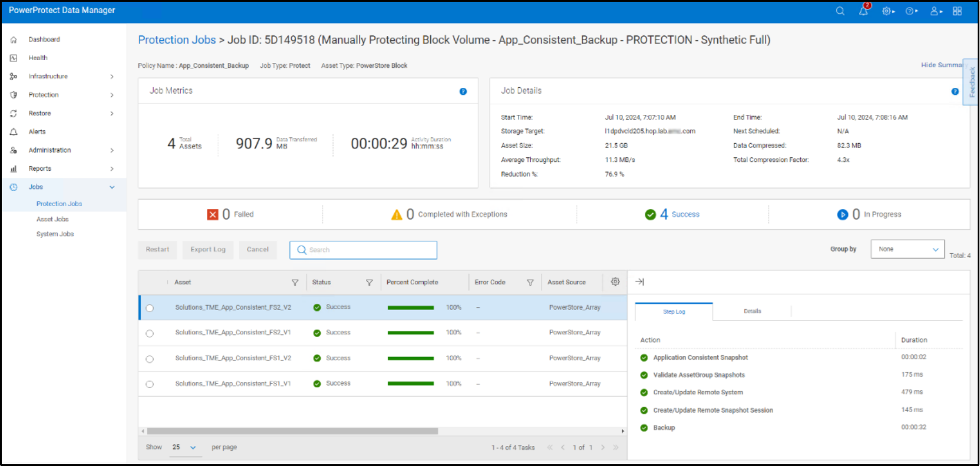Click the job search input field
Viewport: 980px width, 466px height.
(x=363, y=250)
